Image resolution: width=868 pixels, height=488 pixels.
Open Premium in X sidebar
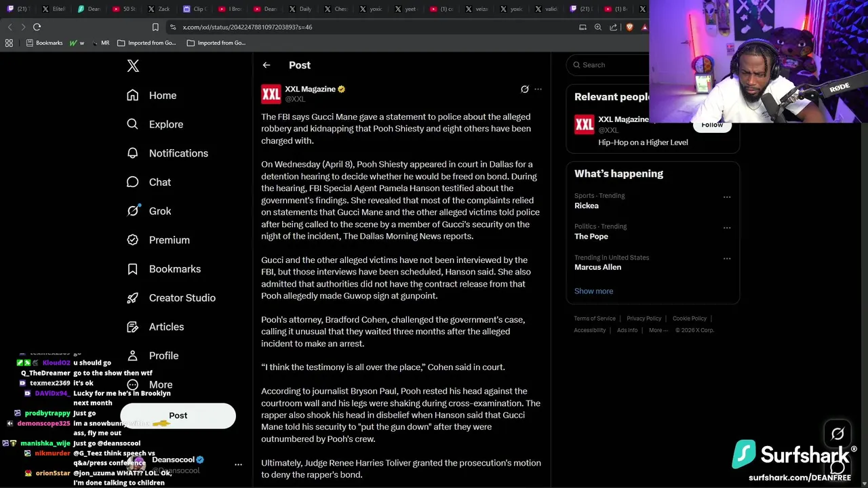tap(159, 240)
